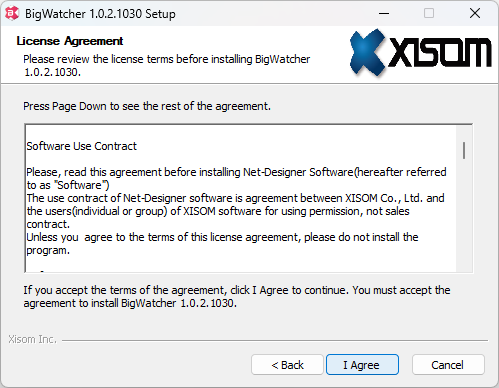This screenshot has width=499, height=388.
Task: Click the Press Page Down instruction text
Action: [147, 106]
